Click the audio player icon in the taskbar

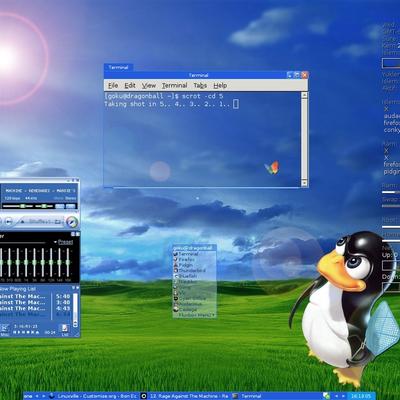(x=144, y=396)
